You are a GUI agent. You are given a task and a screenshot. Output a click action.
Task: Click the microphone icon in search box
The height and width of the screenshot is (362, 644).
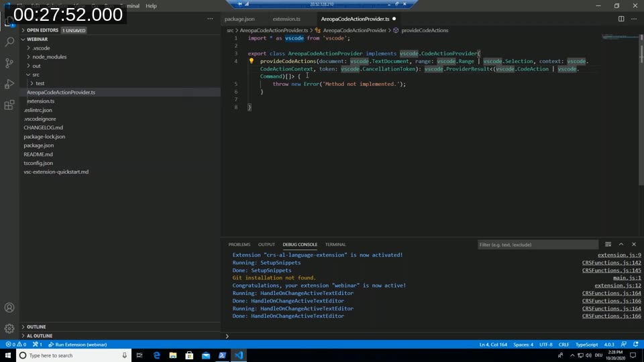pos(125,355)
